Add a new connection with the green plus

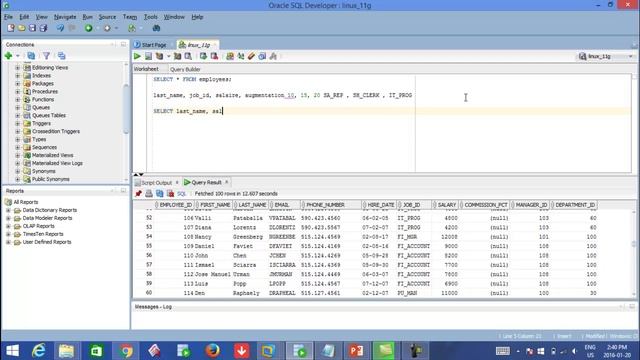point(8,56)
